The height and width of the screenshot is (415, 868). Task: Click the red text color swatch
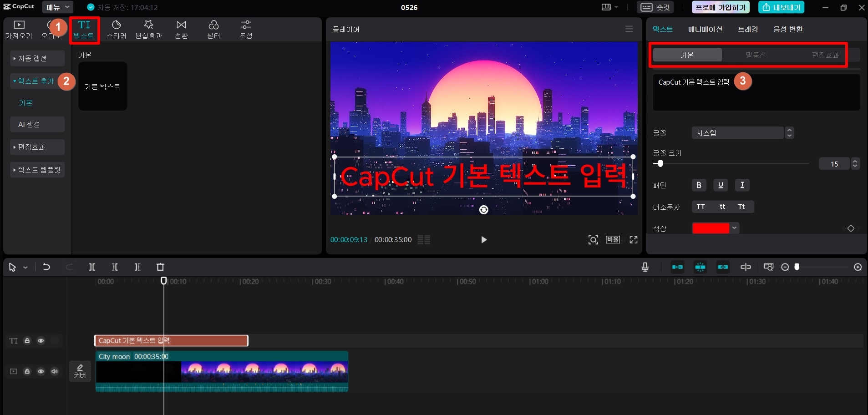click(x=711, y=228)
